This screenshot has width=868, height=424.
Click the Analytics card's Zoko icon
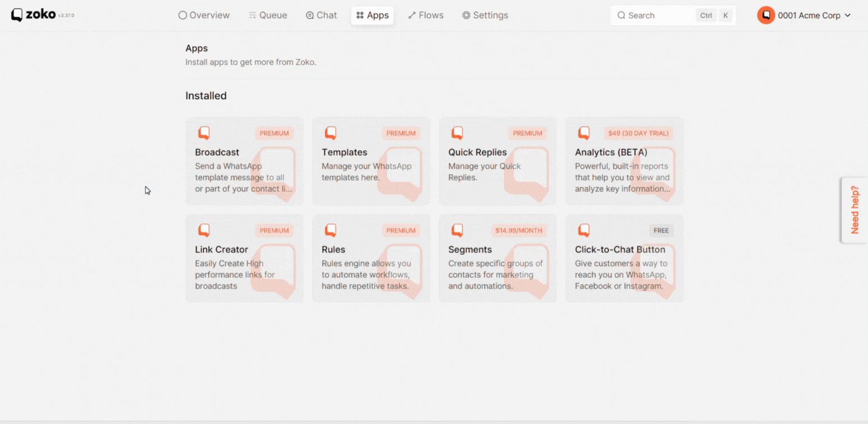584,133
